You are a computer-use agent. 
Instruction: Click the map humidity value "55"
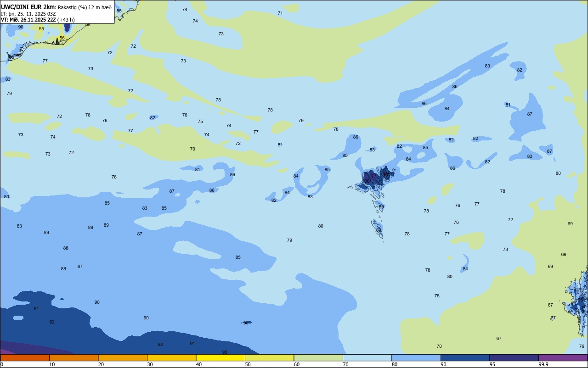pos(41,29)
